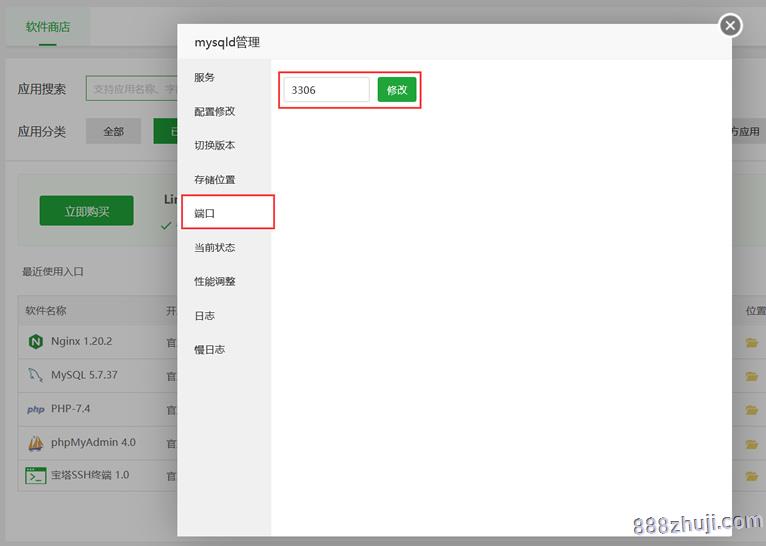Open the folder icon in the SSH终端 row

pos(752,476)
